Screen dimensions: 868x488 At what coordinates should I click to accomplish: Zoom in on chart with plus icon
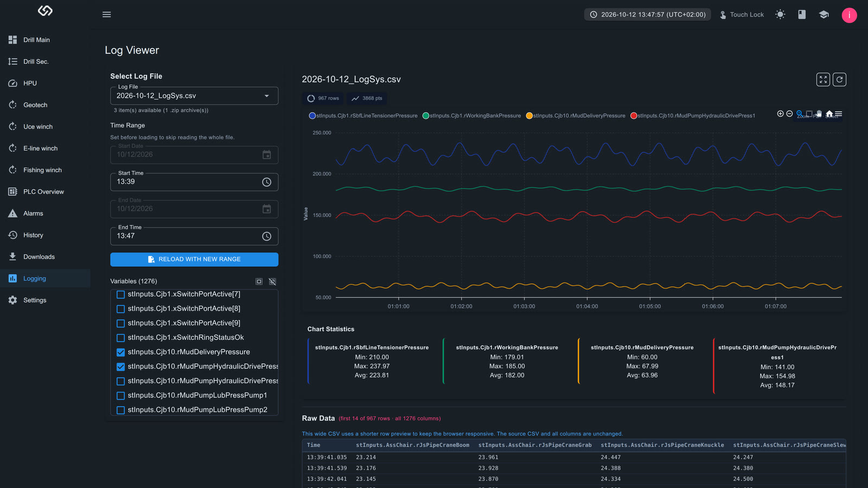pyautogui.click(x=780, y=114)
